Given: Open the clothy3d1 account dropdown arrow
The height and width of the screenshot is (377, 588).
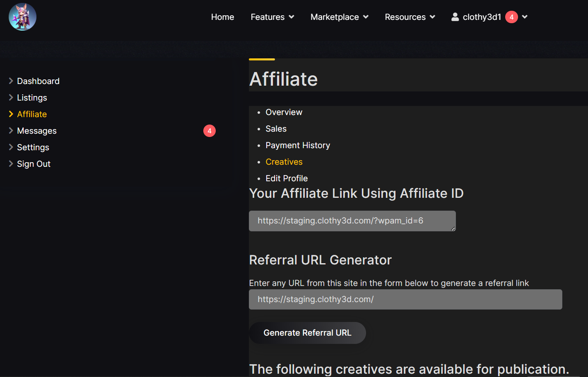Looking at the screenshot, I should pyautogui.click(x=525, y=17).
